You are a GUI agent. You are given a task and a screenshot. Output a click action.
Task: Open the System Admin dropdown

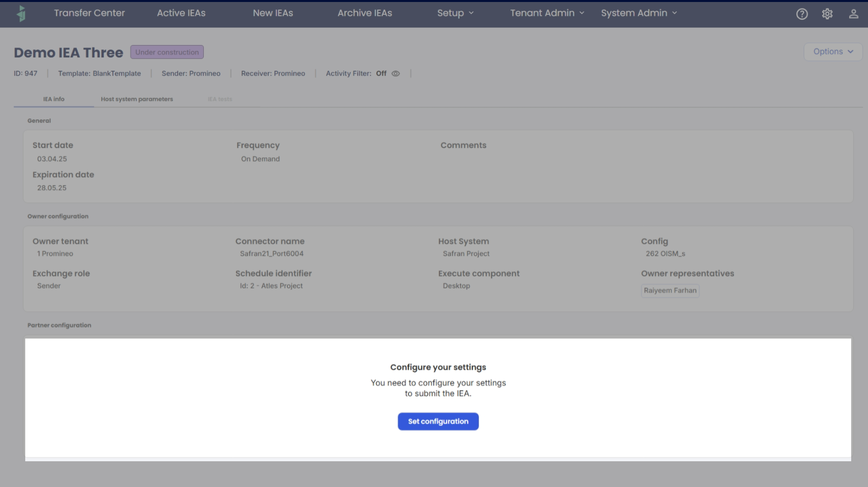(639, 13)
